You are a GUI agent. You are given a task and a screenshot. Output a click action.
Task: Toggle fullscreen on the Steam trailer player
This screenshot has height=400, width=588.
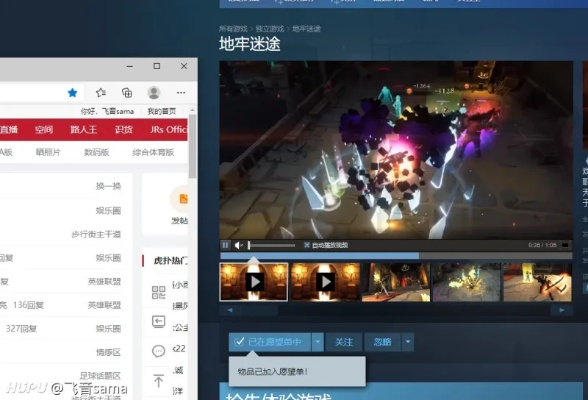[565, 245]
